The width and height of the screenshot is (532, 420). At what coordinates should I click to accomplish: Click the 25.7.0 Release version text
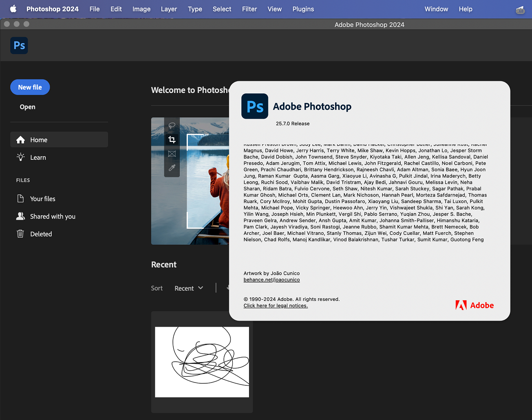tap(293, 124)
